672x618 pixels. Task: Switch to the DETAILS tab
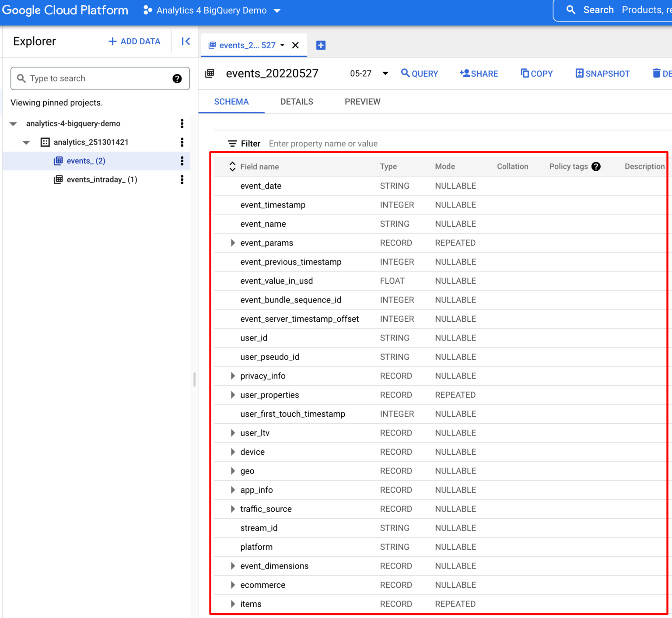(x=297, y=102)
